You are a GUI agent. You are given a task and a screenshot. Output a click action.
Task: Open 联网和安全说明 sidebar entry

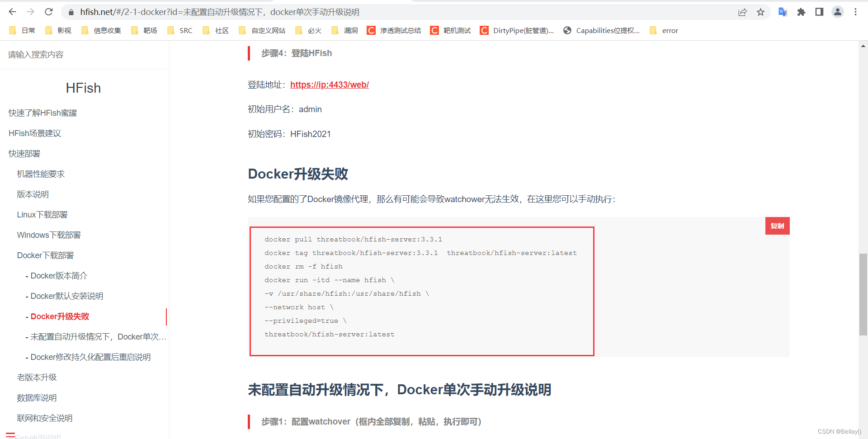pos(45,418)
